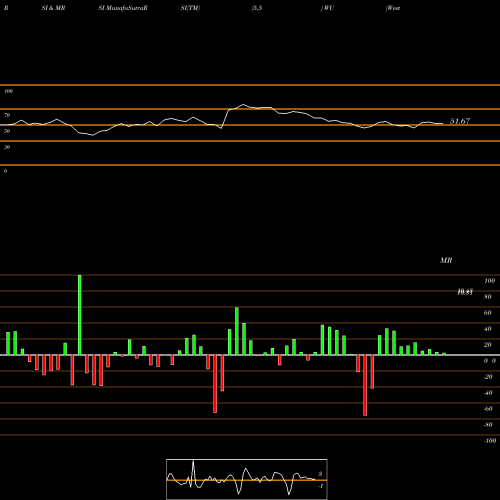This screenshot has height=500, width=500.
Task: Click the RSI axis label 30
Action: pos(7,147)
